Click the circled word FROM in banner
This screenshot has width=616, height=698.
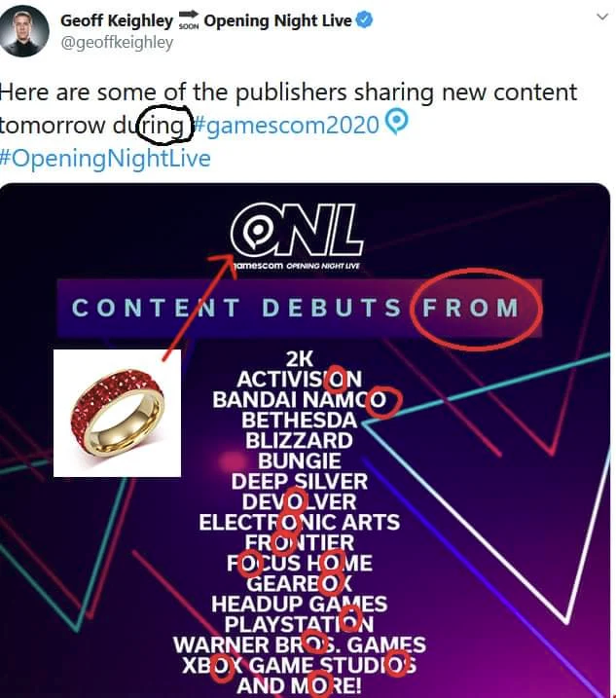[472, 309]
